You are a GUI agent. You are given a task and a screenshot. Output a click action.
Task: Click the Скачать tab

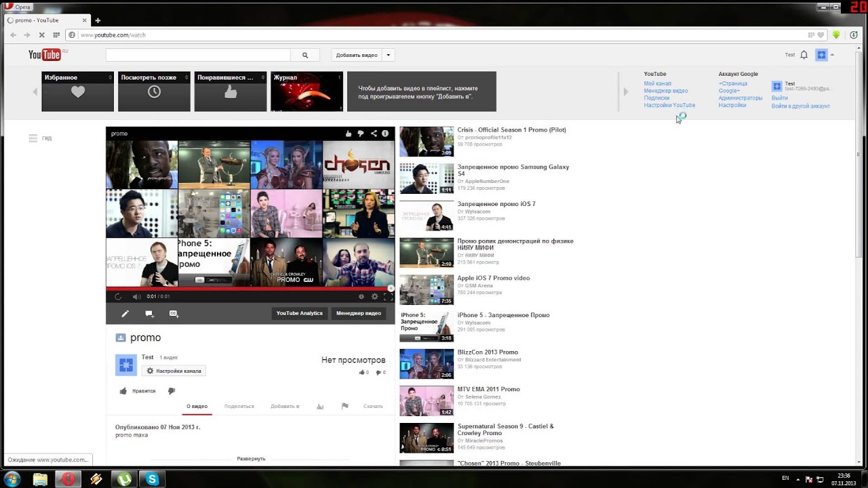click(373, 407)
